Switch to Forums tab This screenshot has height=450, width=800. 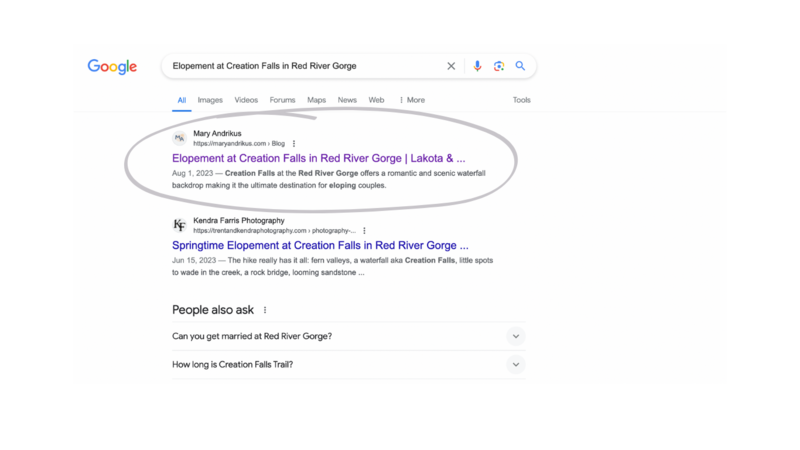282,100
